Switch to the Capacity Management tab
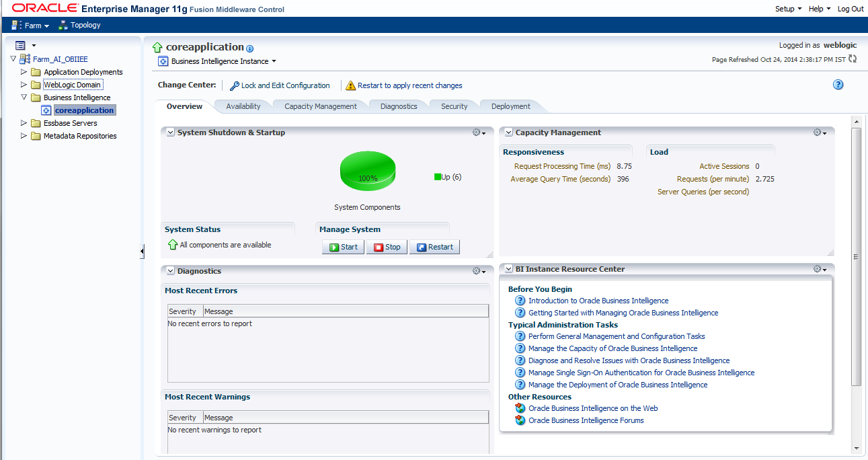Viewport: 868px width, 460px height. 321,106
